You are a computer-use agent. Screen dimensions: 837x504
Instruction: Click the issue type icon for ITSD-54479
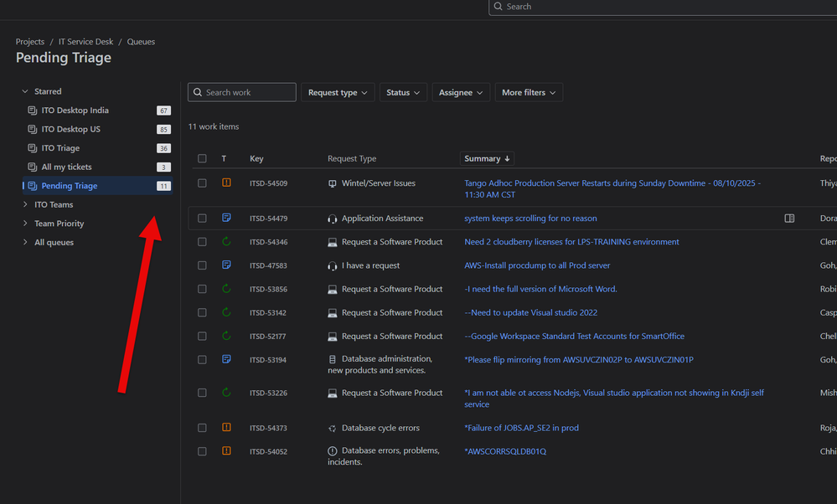226,218
